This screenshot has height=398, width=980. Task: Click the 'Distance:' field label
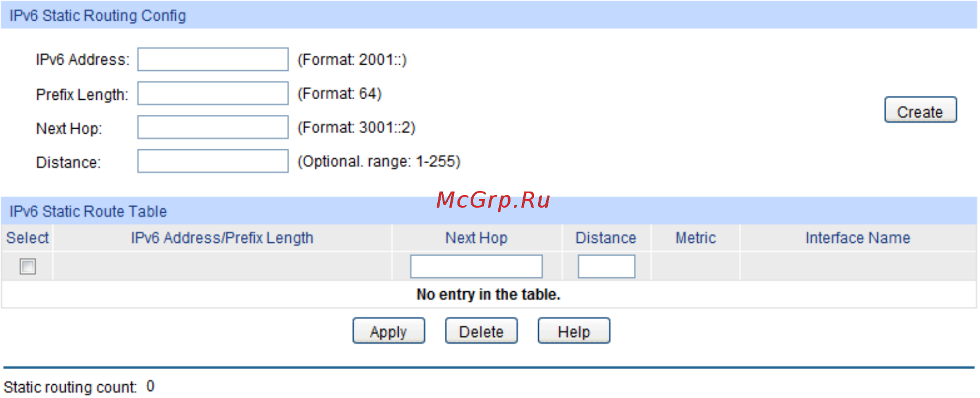point(68,163)
